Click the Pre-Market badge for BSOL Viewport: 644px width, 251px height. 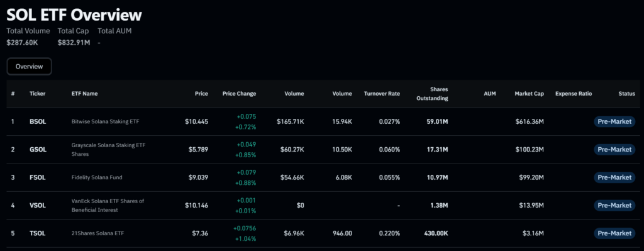614,121
